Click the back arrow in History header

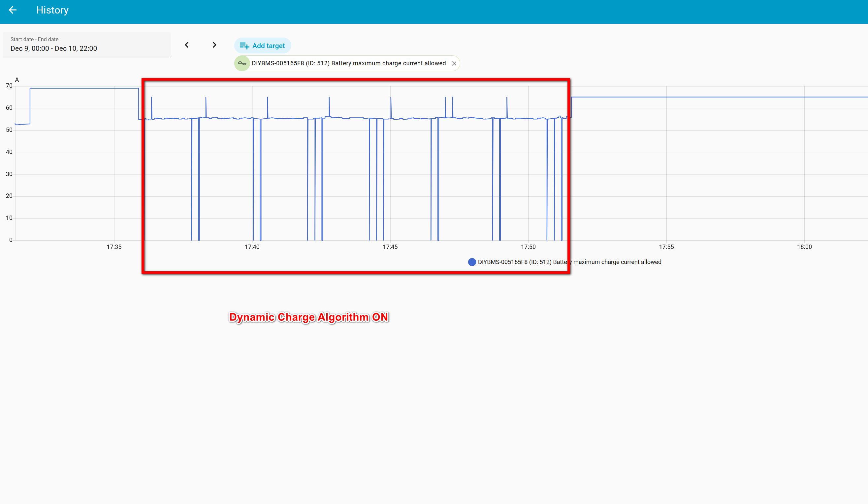coord(13,10)
